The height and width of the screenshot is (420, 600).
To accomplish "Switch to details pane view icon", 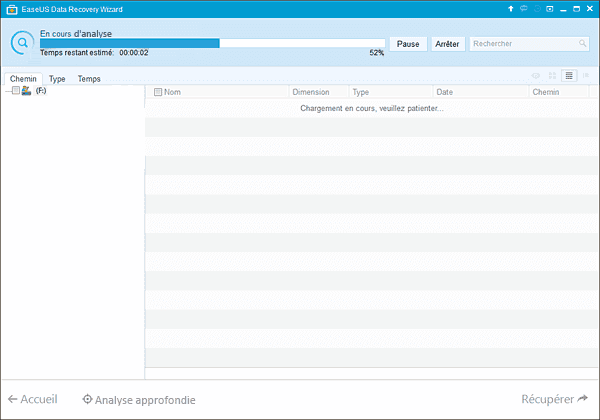I will pyautogui.click(x=586, y=76).
